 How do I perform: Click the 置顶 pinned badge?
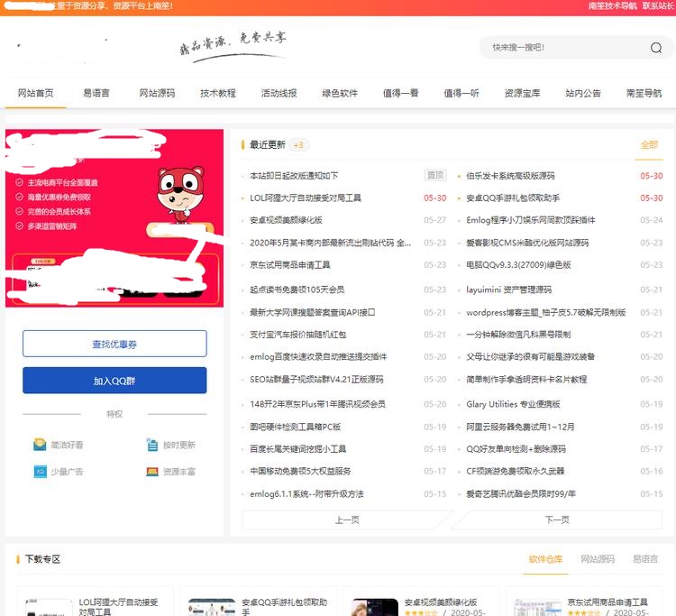coord(435,175)
